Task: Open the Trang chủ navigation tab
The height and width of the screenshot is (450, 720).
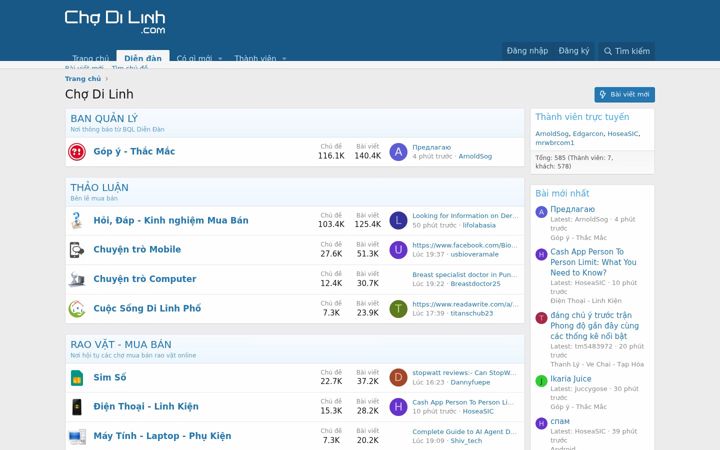Action: [x=90, y=58]
